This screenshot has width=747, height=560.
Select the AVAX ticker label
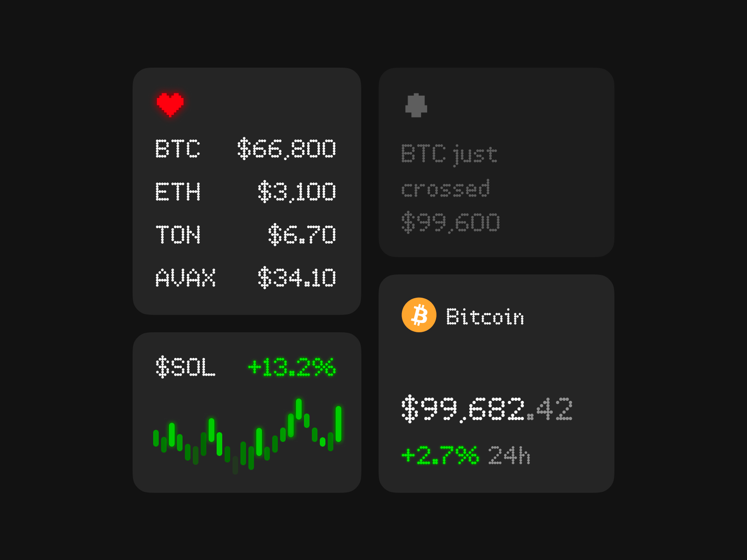pyautogui.click(x=185, y=278)
